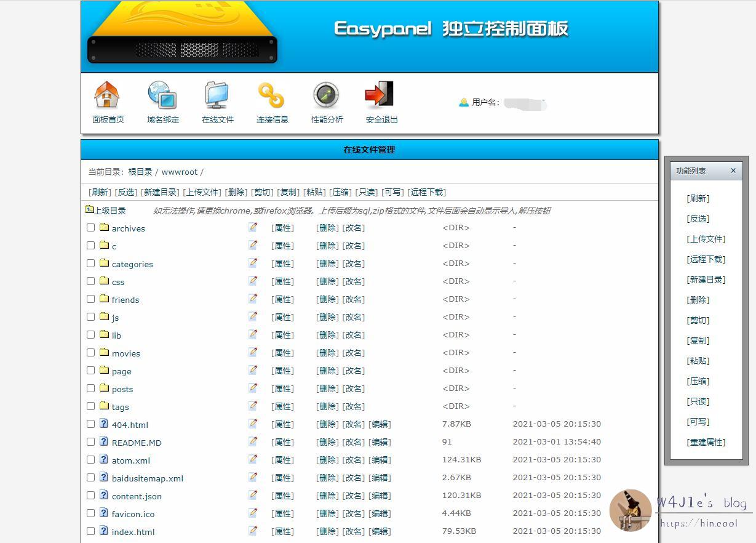Click the pencil edit icon for archives
756x543 pixels.
point(253,227)
